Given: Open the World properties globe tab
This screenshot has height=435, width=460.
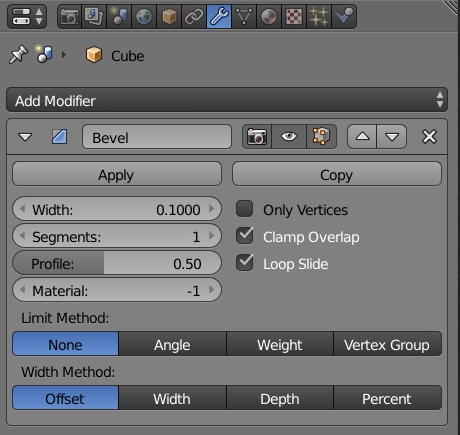Looking at the screenshot, I should pos(144,16).
